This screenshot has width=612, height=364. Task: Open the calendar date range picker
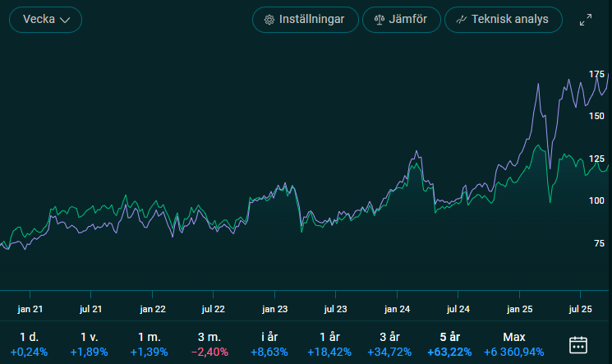point(578,344)
